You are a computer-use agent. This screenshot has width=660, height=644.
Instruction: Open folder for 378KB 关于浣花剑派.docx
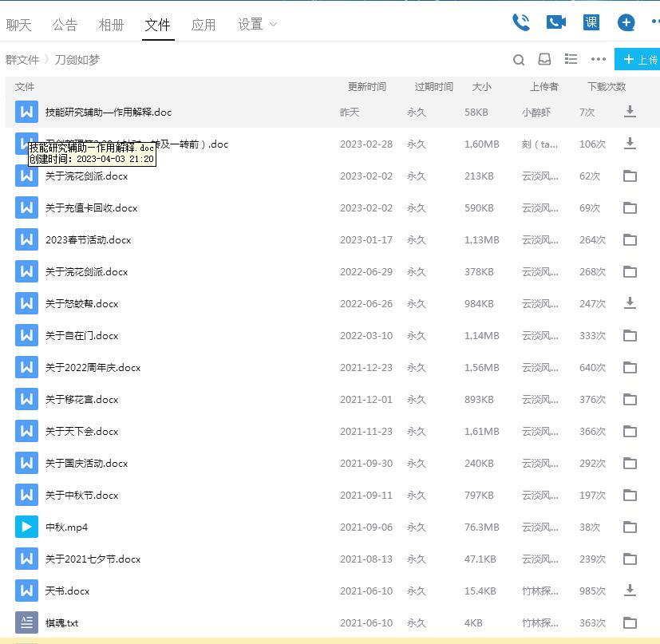pyautogui.click(x=630, y=271)
